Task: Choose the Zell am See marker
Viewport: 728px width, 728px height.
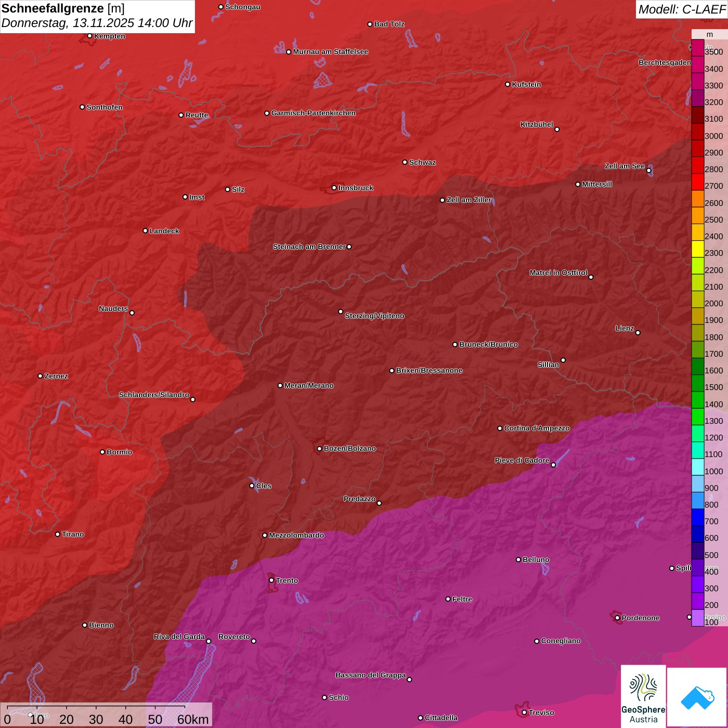Action: coord(649,170)
